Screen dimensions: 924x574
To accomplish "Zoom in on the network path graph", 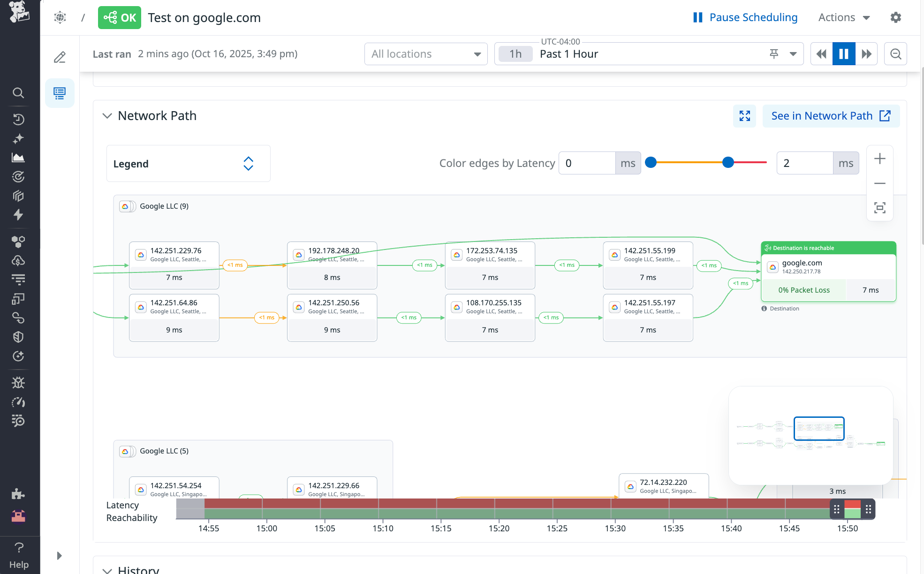I will pyautogui.click(x=880, y=159).
